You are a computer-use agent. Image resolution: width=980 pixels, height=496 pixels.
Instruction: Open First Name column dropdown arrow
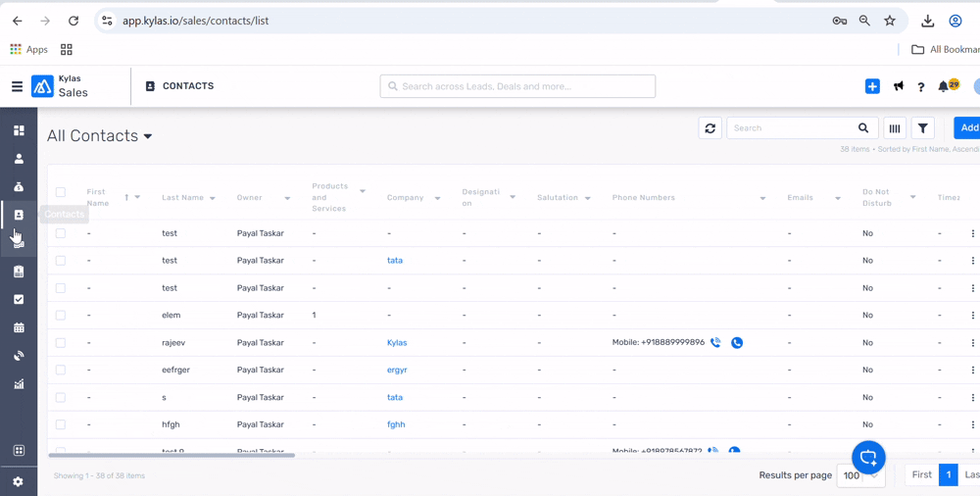tap(137, 197)
